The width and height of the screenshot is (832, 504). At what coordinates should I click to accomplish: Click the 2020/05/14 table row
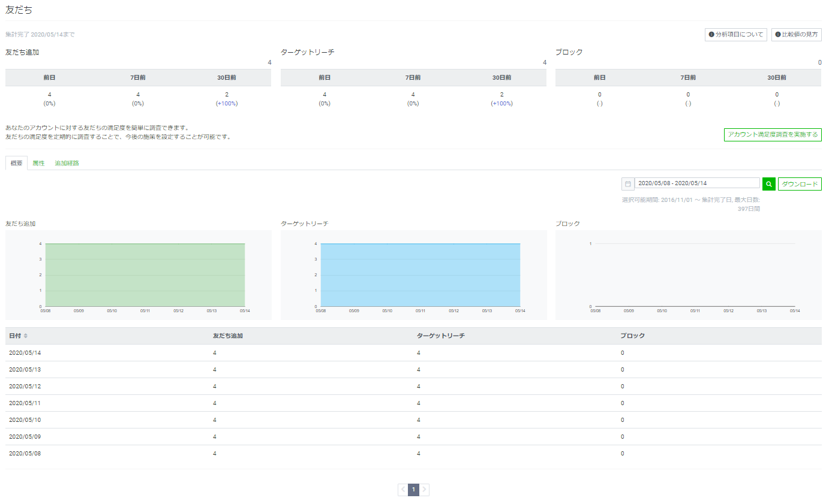[x=413, y=353]
